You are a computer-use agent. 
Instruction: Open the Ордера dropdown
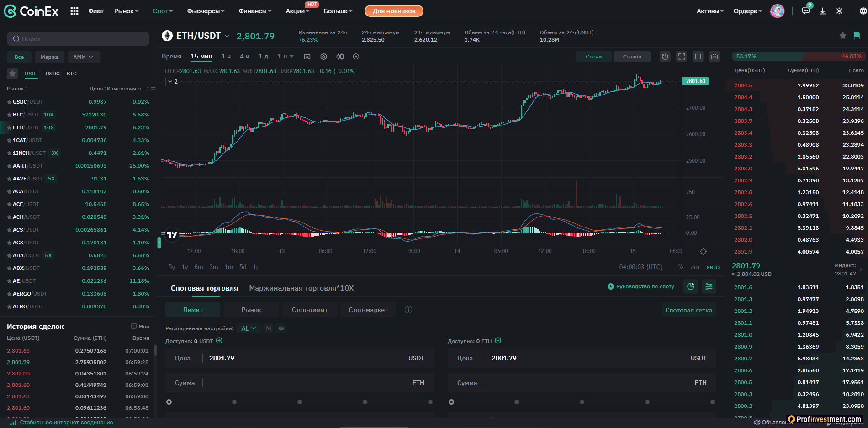click(748, 11)
